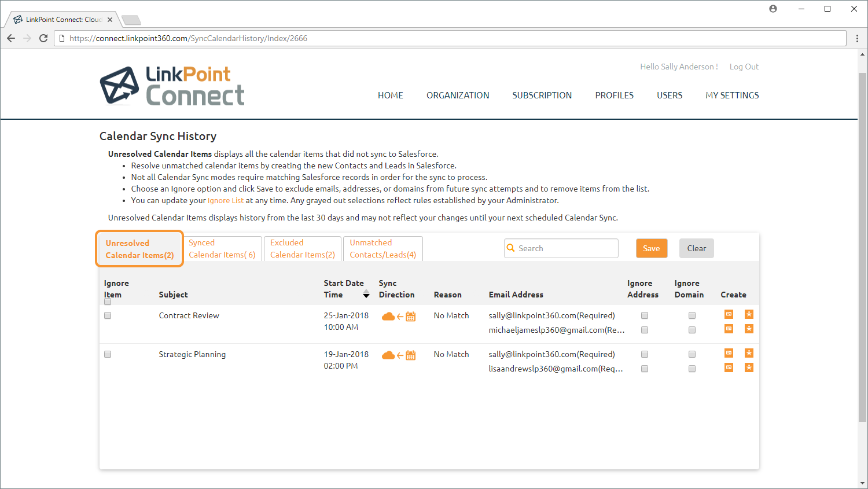Image resolution: width=868 pixels, height=489 pixels.
Task: Click Create Lead icon for sally in Strategic Planning row
Action: (749, 353)
